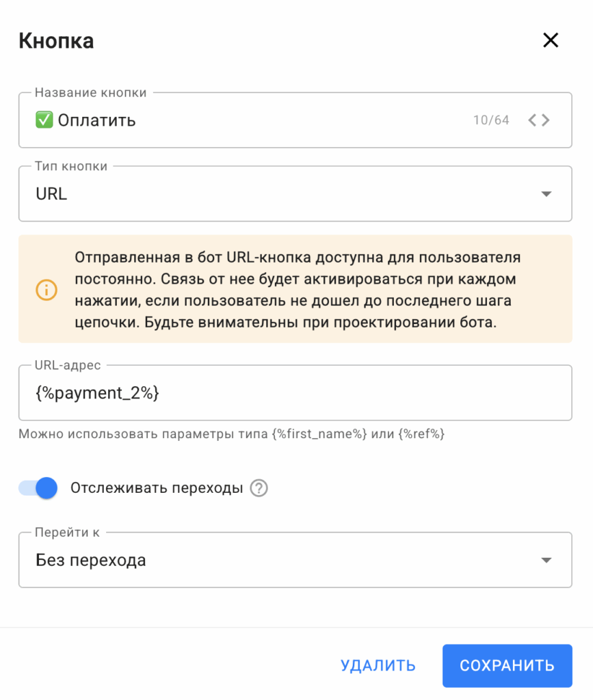Screen dimensions: 593x700
Task: Click the orange info icon in warning banner
Action: [47, 289]
